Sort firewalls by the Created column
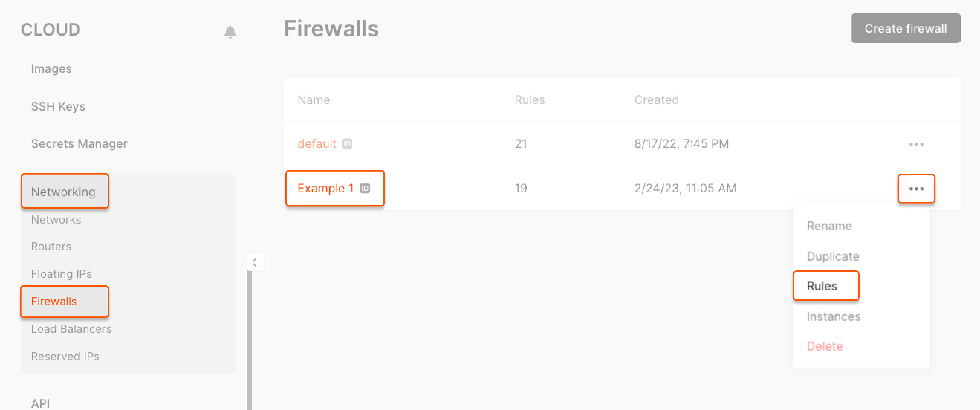This screenshot has width=980, height=410. [x=656, y=100]
